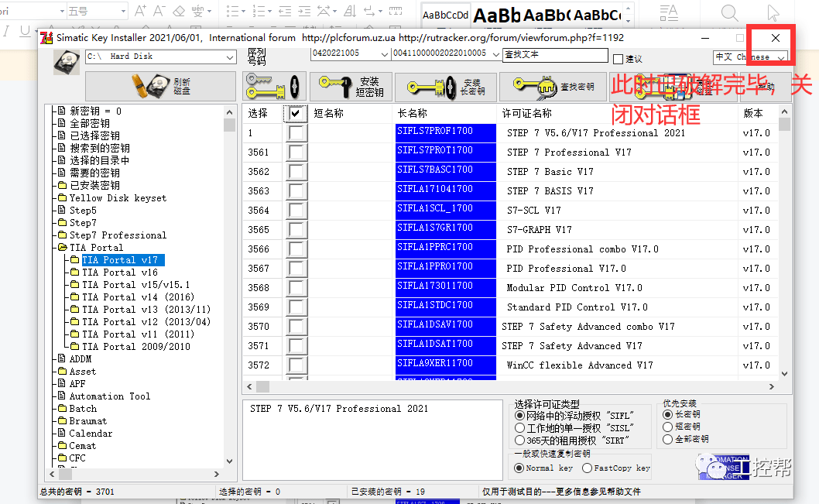This screenshot has width=819, height=504.
Task: Click the key list vertical scrollbar down arrow
Action: [x=784, y=373]
